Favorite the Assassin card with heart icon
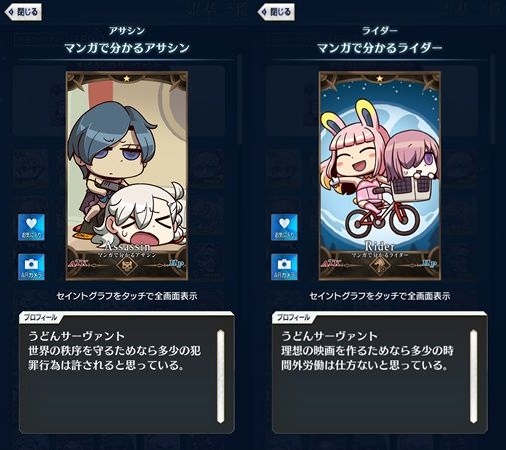Screen dimensions: 506x450 click(x=31, y=227)
